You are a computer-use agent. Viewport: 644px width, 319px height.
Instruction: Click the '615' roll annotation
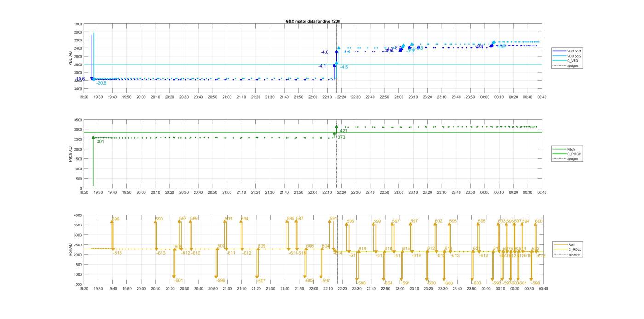pos(406,249)
